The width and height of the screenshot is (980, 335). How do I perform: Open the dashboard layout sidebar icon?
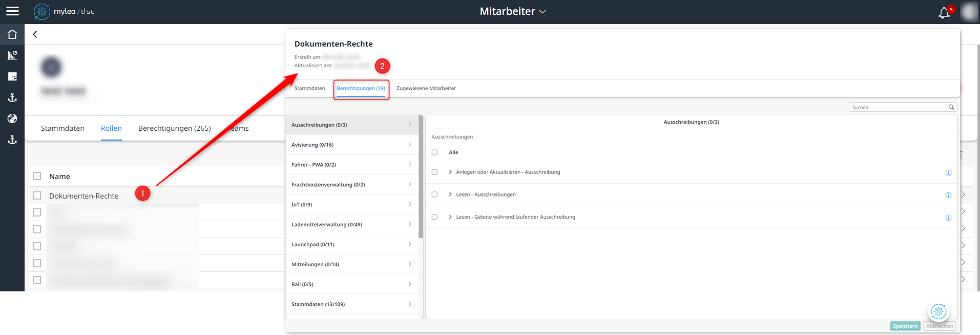[12, 76]
